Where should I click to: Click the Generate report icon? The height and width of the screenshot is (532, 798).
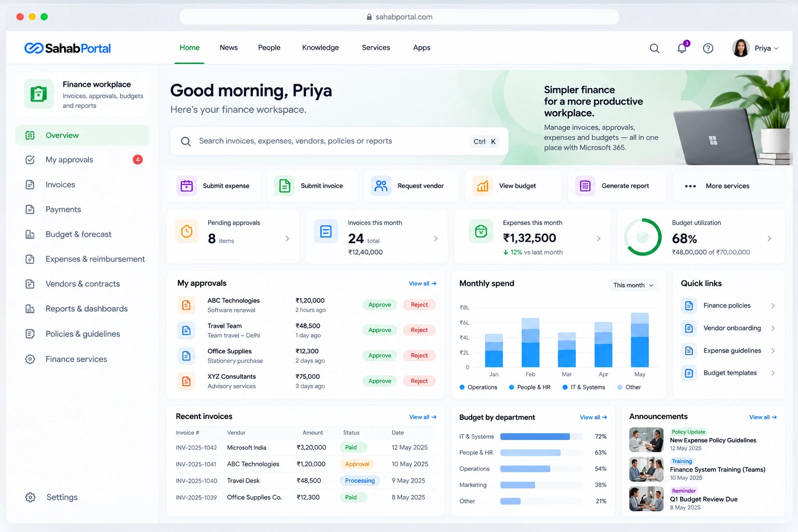point(585,185)
